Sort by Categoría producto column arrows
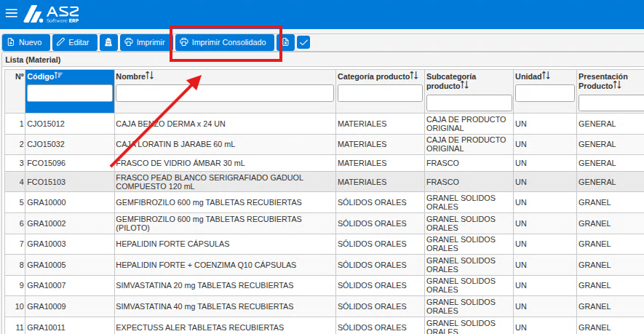The height and width of the screenshot is (334, 644). coord(414,76)
